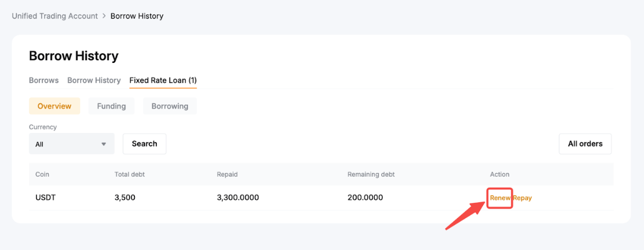644x250 pixels.
Task: Click Renew for the USDT loan
Action: point(499,198)
